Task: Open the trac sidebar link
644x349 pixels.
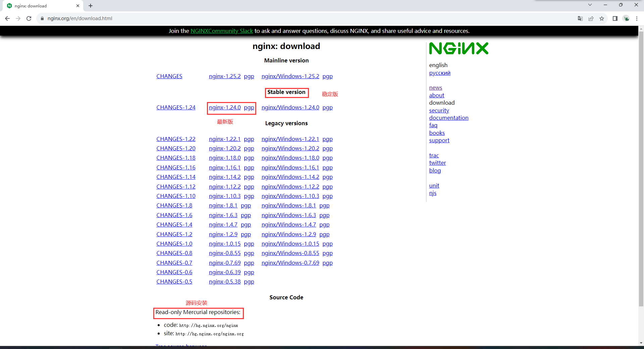Action: [434, 155]
